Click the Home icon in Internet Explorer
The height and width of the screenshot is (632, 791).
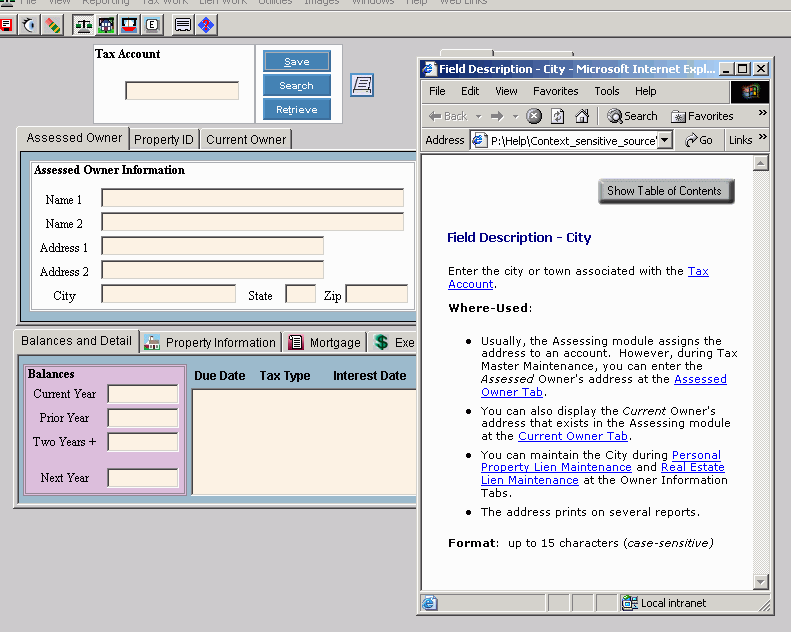click(x=582, y=117)
